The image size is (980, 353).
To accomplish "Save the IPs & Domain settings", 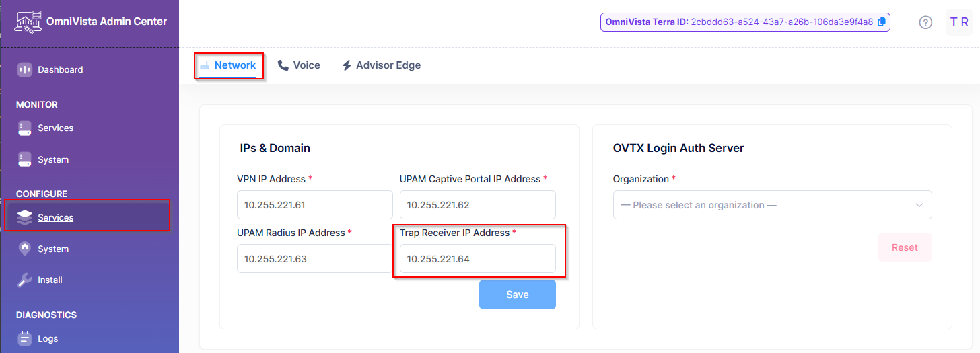I will click(518, 295).
